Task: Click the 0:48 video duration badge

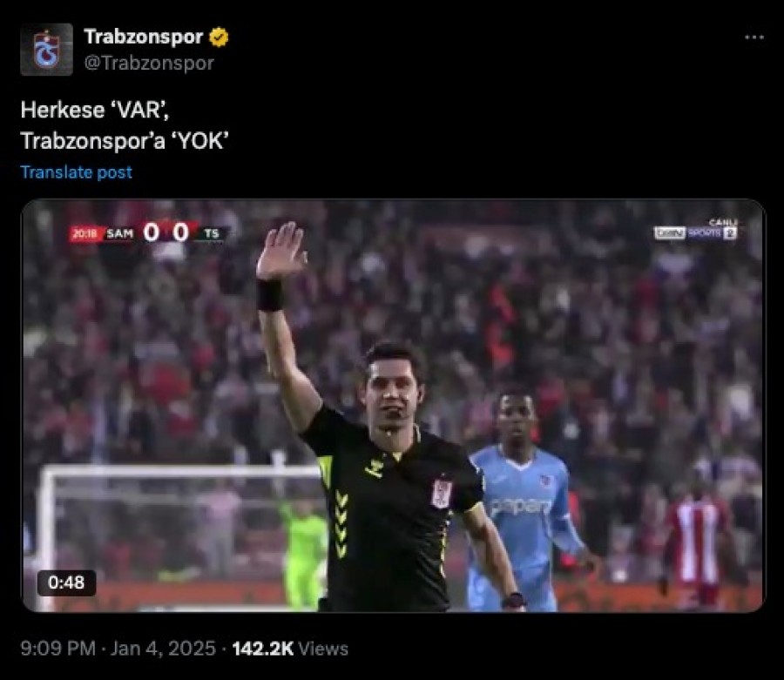Action: (x=66, y=582)
